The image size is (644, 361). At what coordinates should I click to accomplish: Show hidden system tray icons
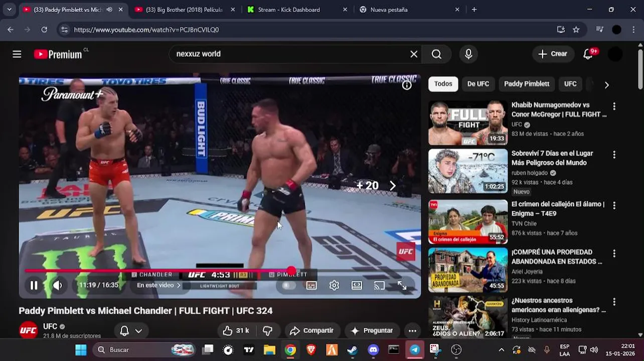pyautogui.click(x=501, y=349)
